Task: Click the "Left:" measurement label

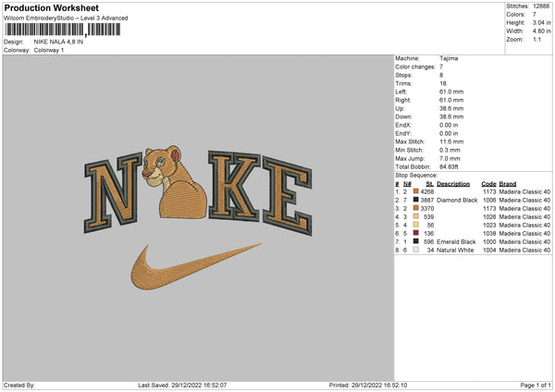Action: (402, 92)
